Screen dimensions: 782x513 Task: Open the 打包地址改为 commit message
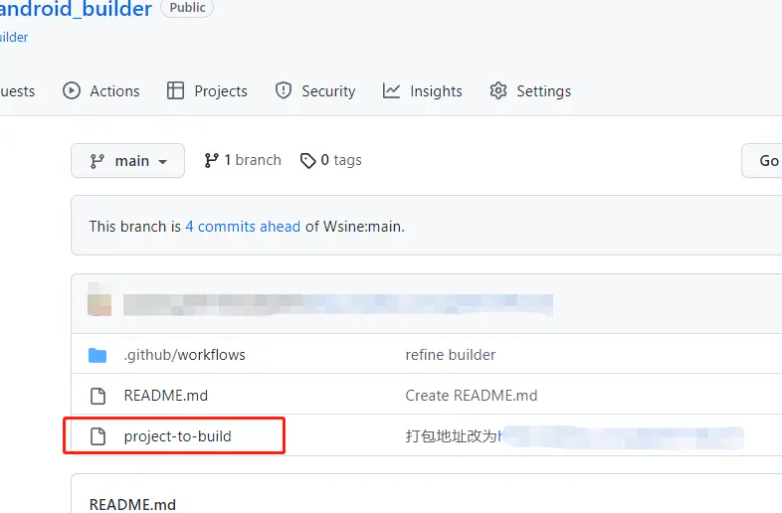point(452,436)
